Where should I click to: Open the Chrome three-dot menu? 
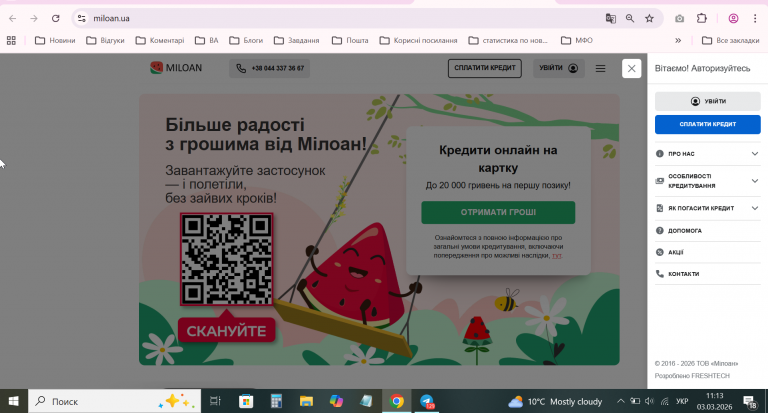coord(755,19)
